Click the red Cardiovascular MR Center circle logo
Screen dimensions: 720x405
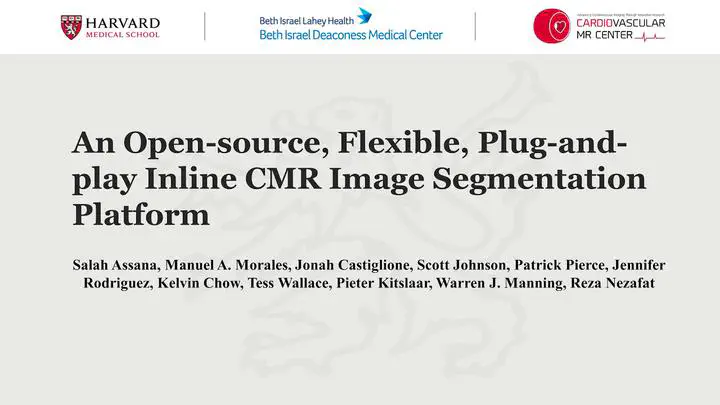coord(551,26)
